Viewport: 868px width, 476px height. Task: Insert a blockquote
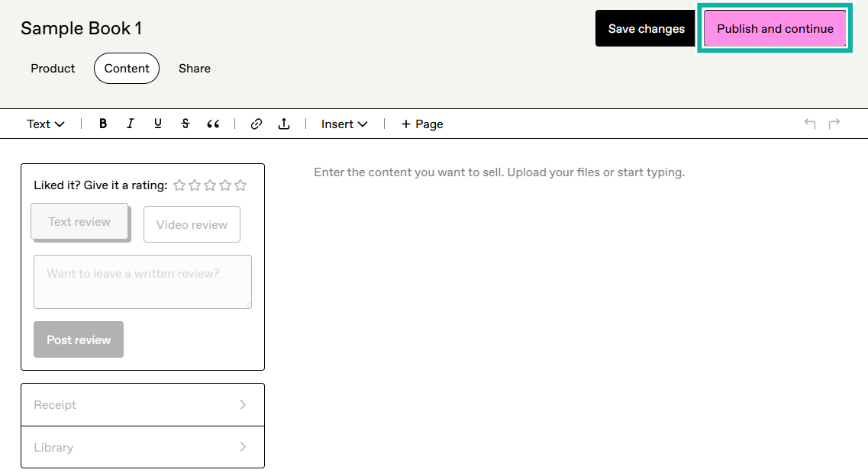(x=213, y=124)
